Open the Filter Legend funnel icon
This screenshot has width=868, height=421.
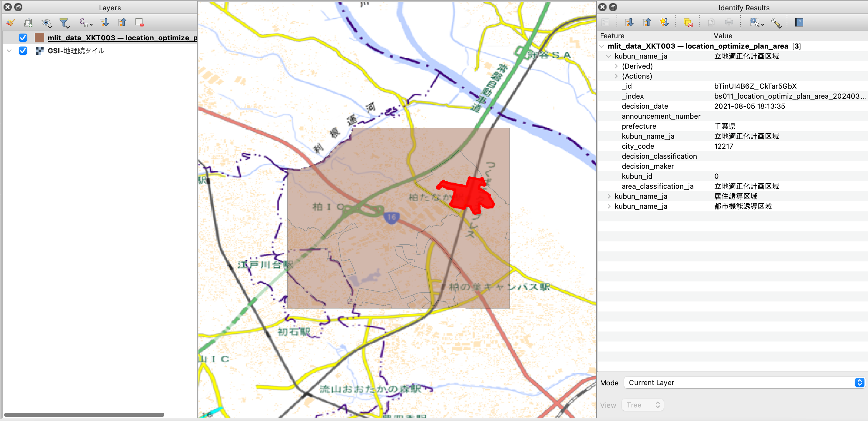pos(64,22)
